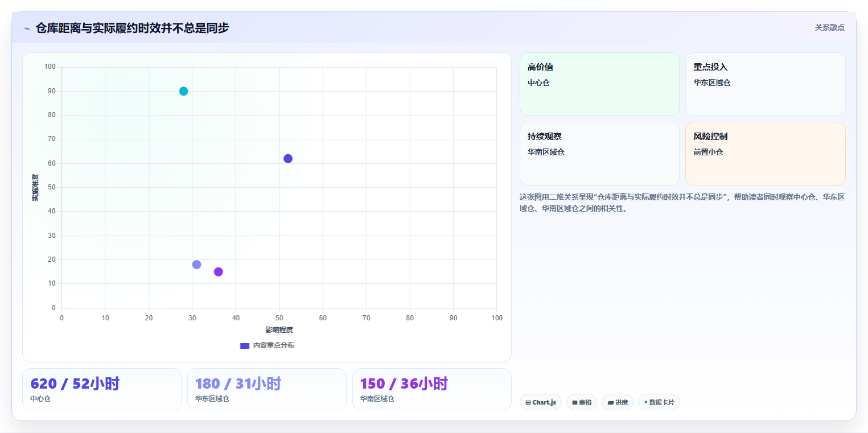
Task: Click the 风险控制 heading text
Action: pos(710,137)
